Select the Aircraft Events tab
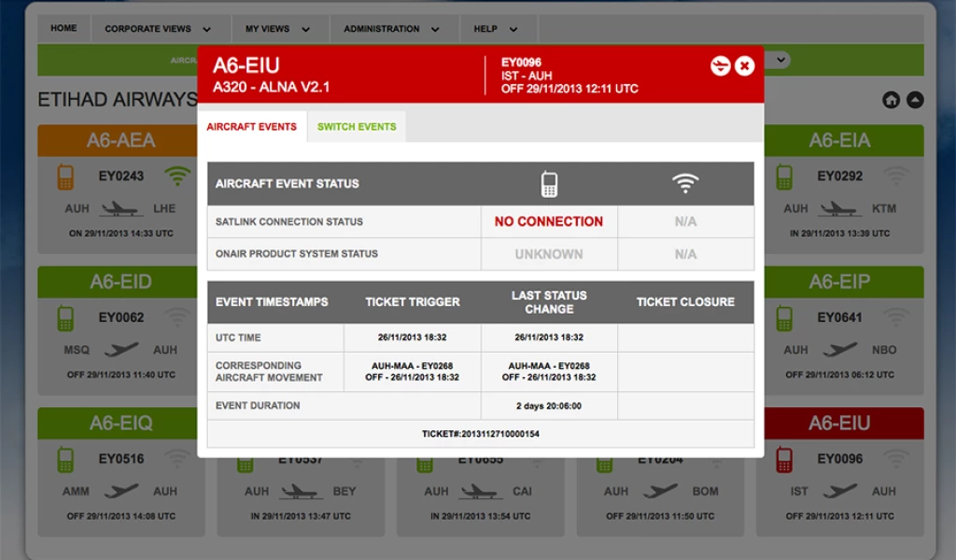The height and width of the screenshot is (560, 956). [x=252, y=127]
